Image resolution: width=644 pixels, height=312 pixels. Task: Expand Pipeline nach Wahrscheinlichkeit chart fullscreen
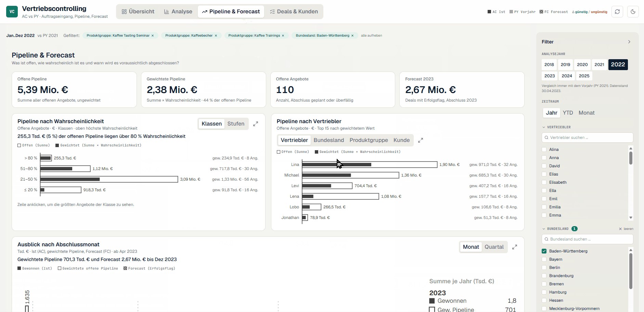(x=256, y=124)
